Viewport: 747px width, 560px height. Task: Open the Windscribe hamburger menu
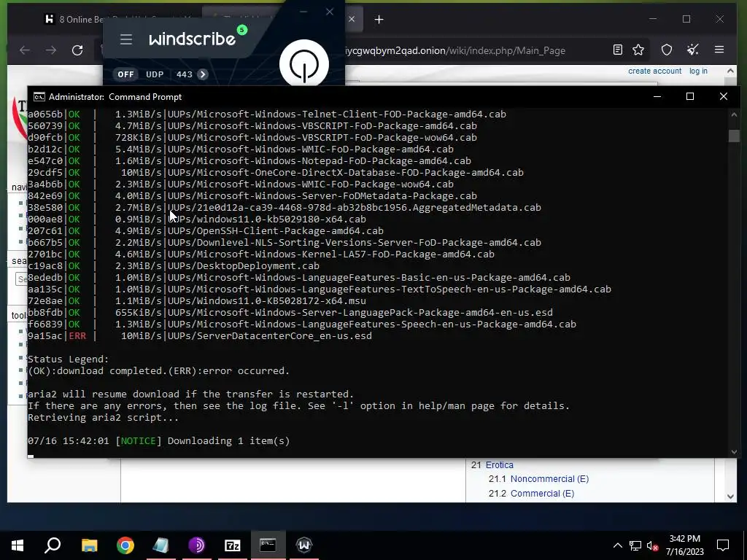125,39
